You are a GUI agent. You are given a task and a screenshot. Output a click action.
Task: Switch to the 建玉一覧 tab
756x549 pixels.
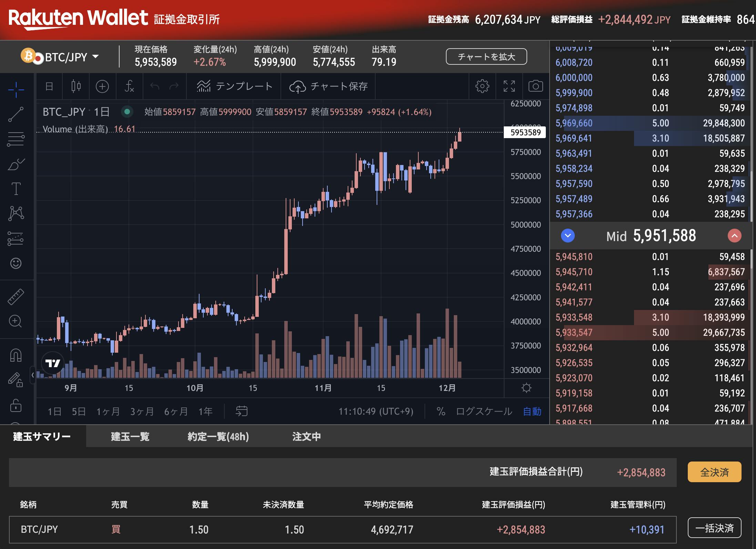pyautogui.click(x=130, y=436)
